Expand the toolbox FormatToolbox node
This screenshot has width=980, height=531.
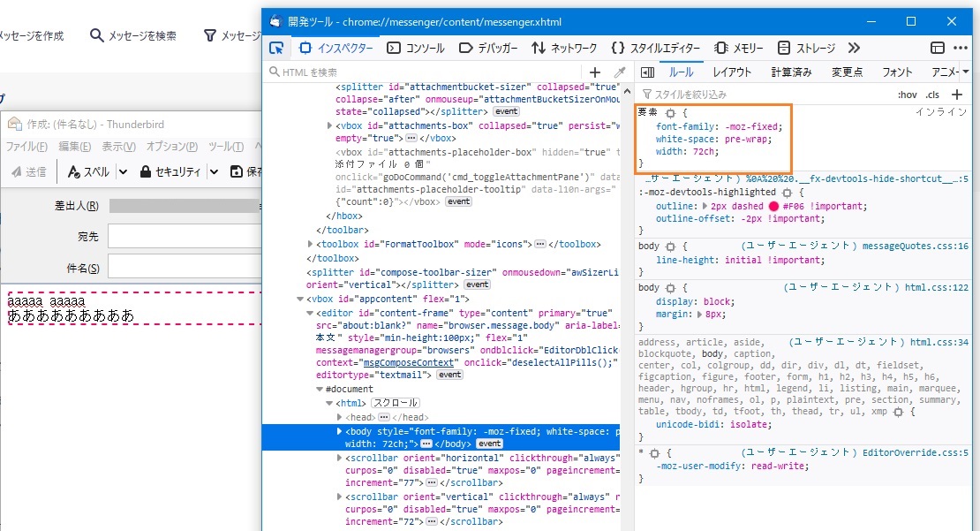[310, 244]
